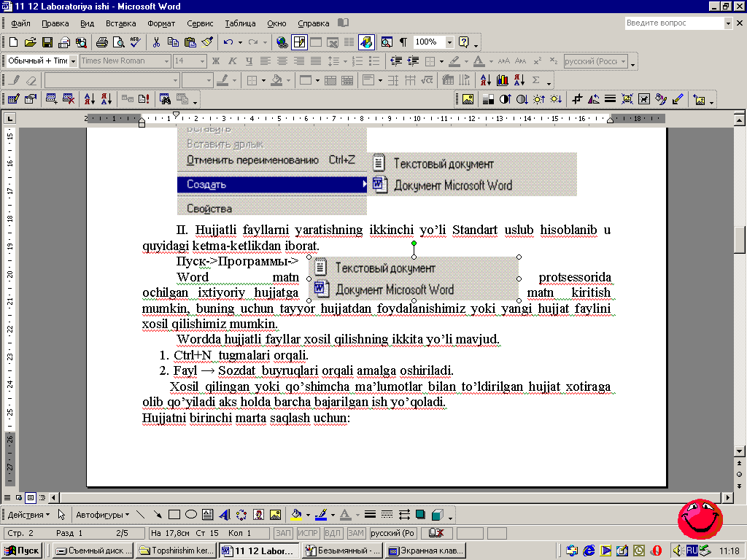Image resolution: width=747 pixels, height=560 pixels.
Task: Expand the style dropdown 'Обычный + Time'
Action: pyautogui.click(x=73, y=61)
